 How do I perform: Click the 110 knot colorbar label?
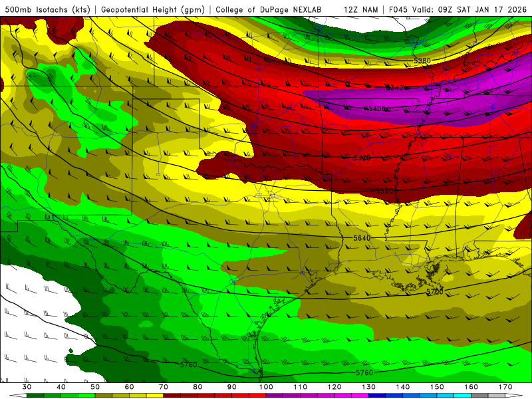pos(301,387)
